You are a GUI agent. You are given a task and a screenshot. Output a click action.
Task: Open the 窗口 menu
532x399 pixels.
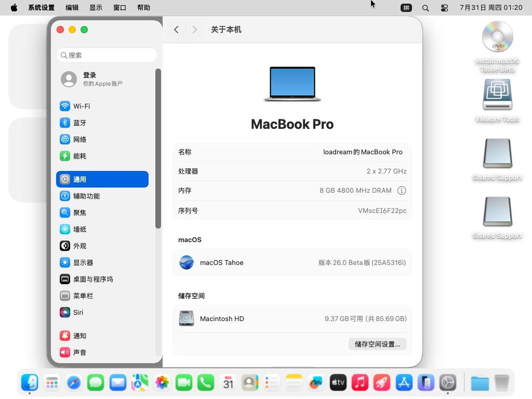120,7
